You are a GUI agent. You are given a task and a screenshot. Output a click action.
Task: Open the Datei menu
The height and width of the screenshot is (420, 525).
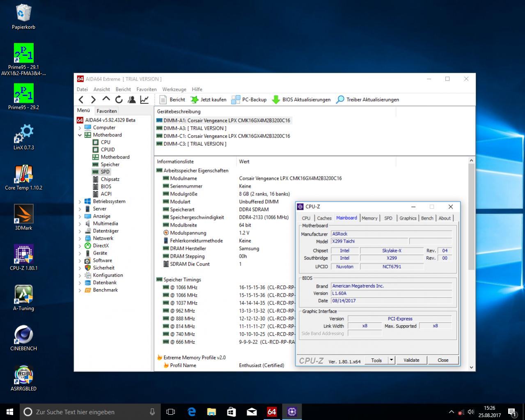coord(82,89)
